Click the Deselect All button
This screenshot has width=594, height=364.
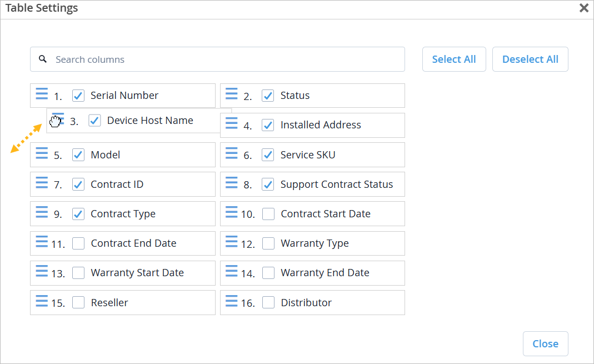pos(530,59)
